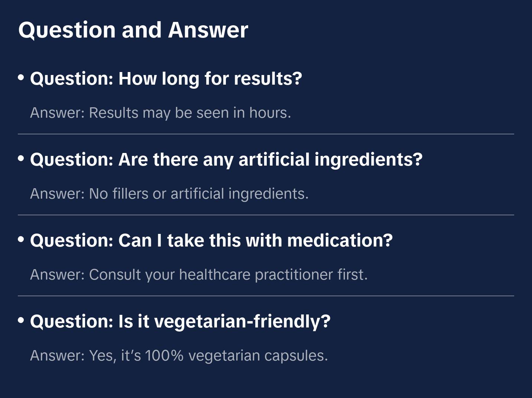Expand 'How long for results?' question
Image resolution: width=532 pixels, height=398 pixels.
pyautogui.click(x=166, y=79)
